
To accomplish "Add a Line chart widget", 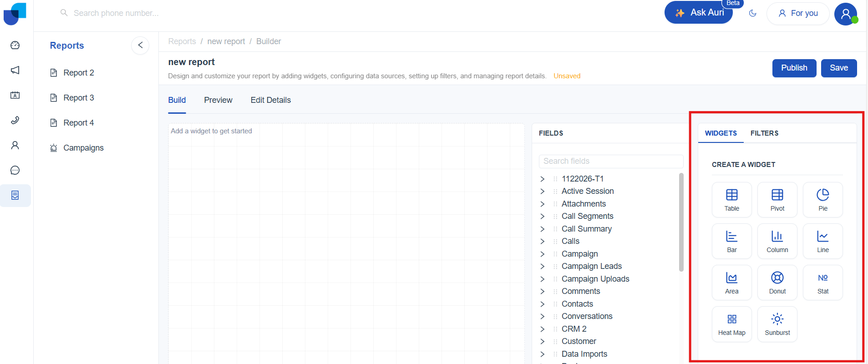I will pos(822,241).
